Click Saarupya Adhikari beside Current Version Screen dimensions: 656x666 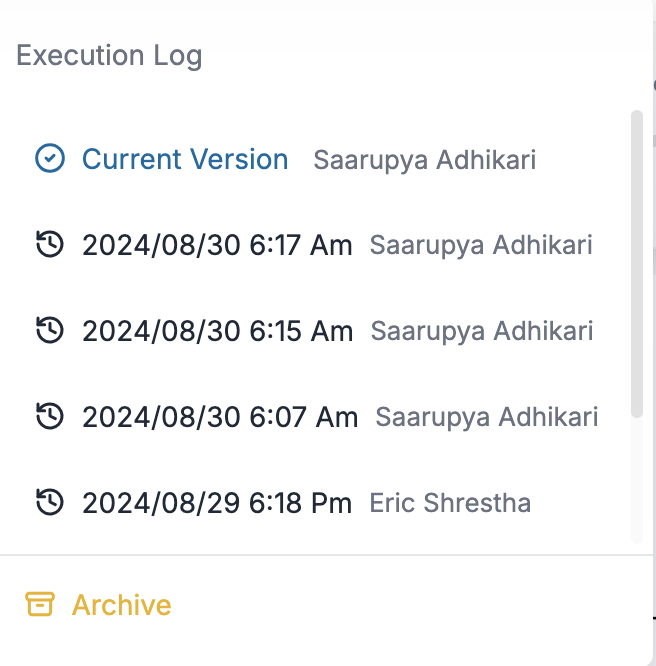425,160
